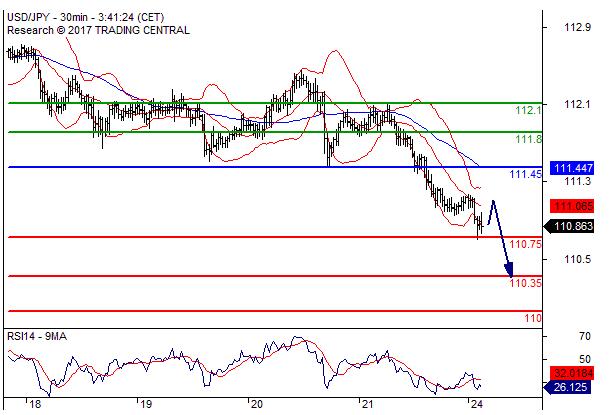Click the green 111.8 resistance level label

pos(528,139)
